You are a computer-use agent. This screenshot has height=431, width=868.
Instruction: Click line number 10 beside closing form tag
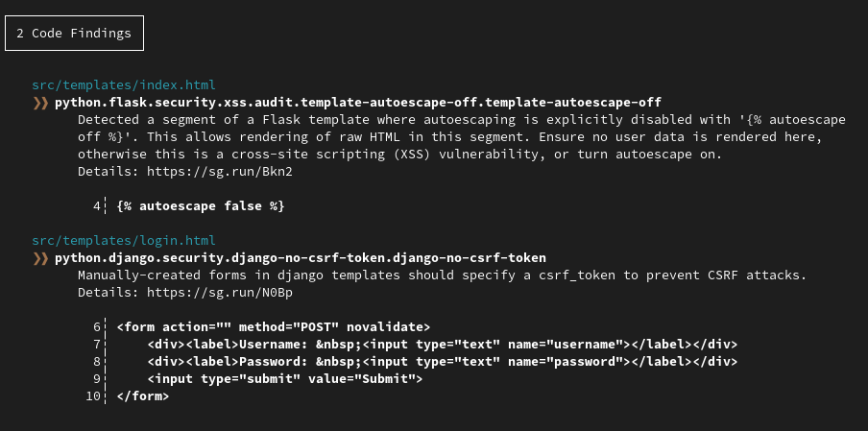(93, 395)
